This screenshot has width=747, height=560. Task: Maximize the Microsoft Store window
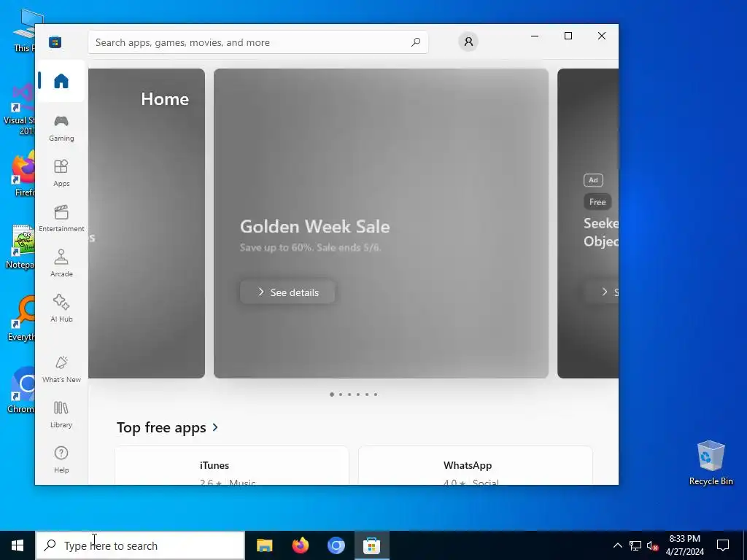pos(568,36)
